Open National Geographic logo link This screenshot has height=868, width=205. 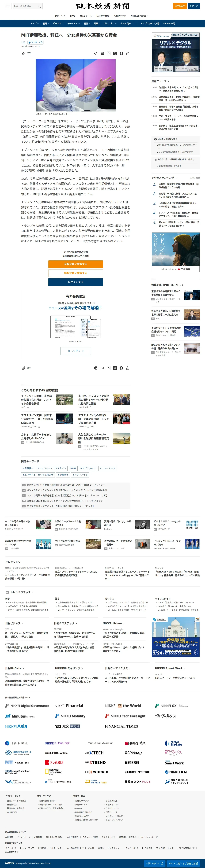54,772
